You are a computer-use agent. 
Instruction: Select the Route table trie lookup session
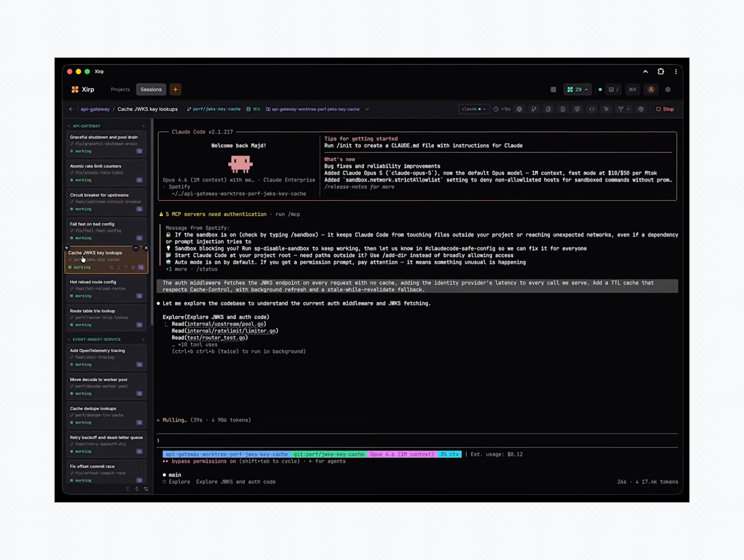tap(107, 317)
